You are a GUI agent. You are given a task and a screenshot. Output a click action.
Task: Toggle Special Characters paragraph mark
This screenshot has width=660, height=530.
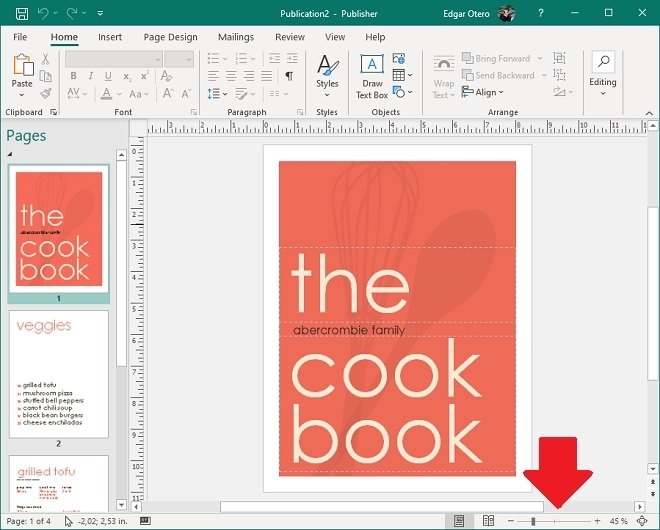(x=289, y=76)
